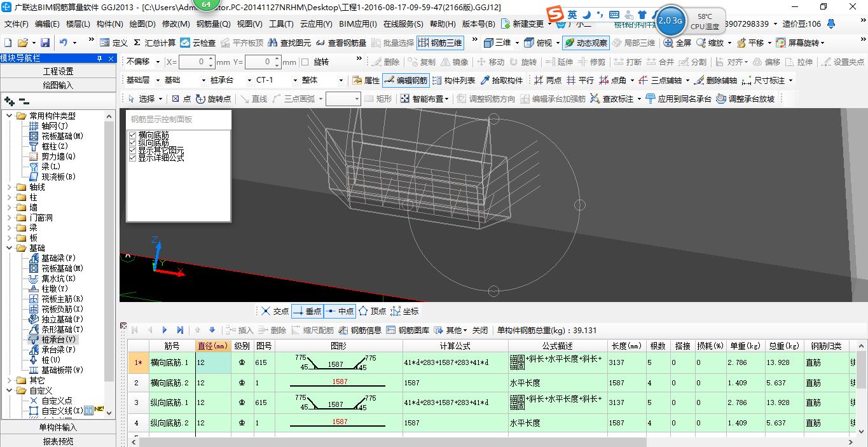
Task: Click the Undo arrow icon
Action: point(64,43)
